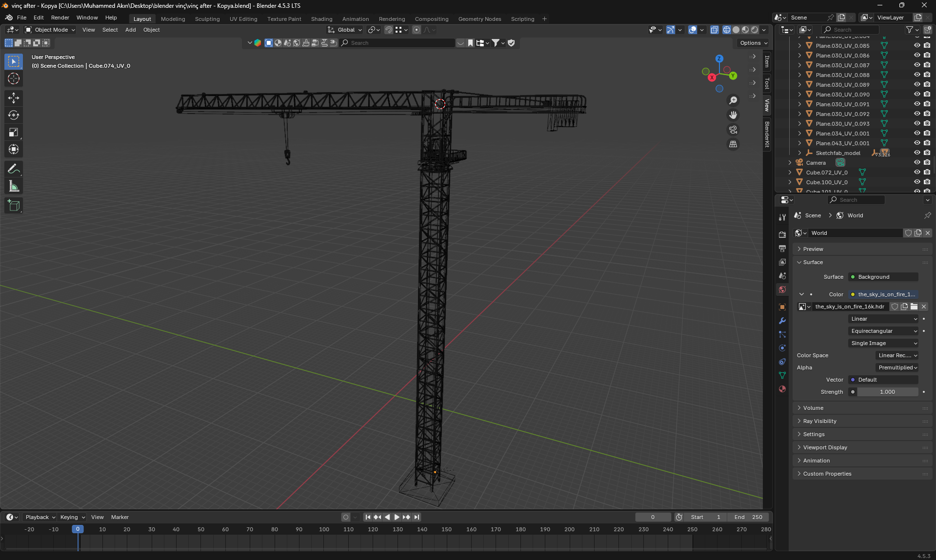Viewport: 936px width, 560px height.
Task: Toggle camera view with the camera icon
Action: 733,130
